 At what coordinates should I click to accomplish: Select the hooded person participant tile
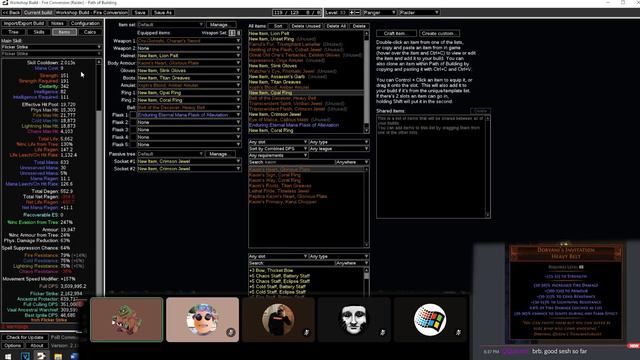pyautogui.click(x=278, y=320)
